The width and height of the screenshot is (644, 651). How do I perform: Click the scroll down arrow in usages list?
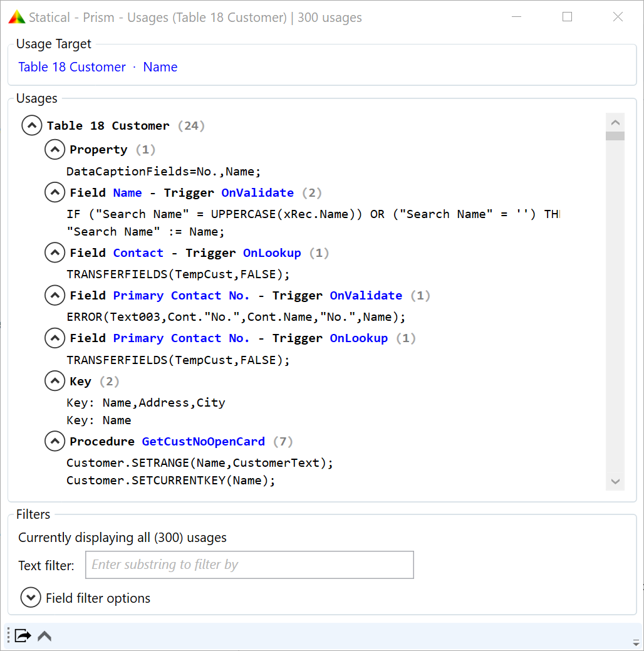point(615,481)
